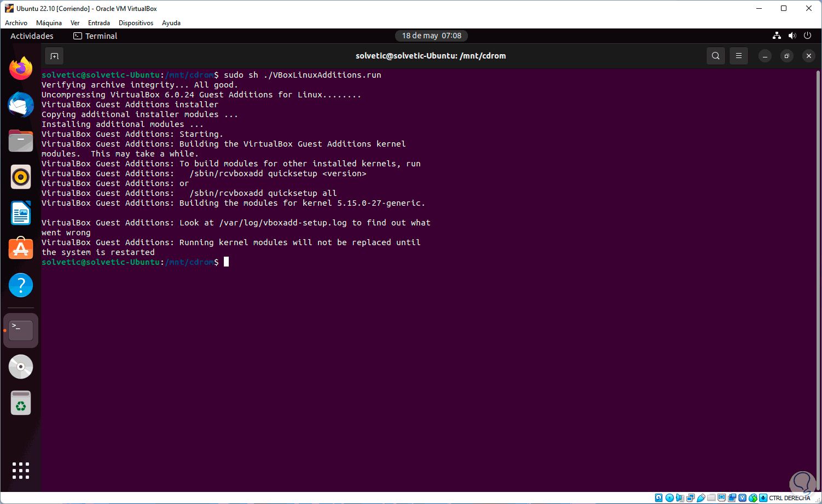This screenshot has width=822, height=504.
Task: Click the keyboard capture arrow indicator
Action: (763, 498)
